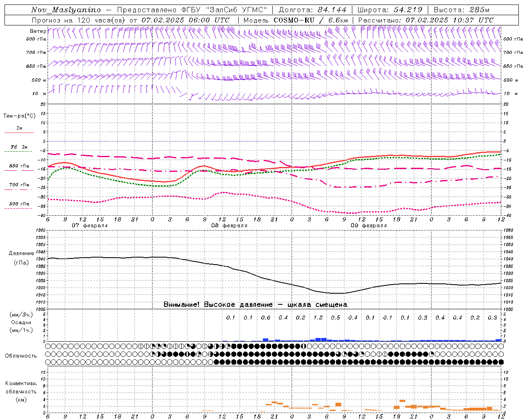Click the 'Высота: 285м' elevation text

pyautogui.click(x=461, y=10)
